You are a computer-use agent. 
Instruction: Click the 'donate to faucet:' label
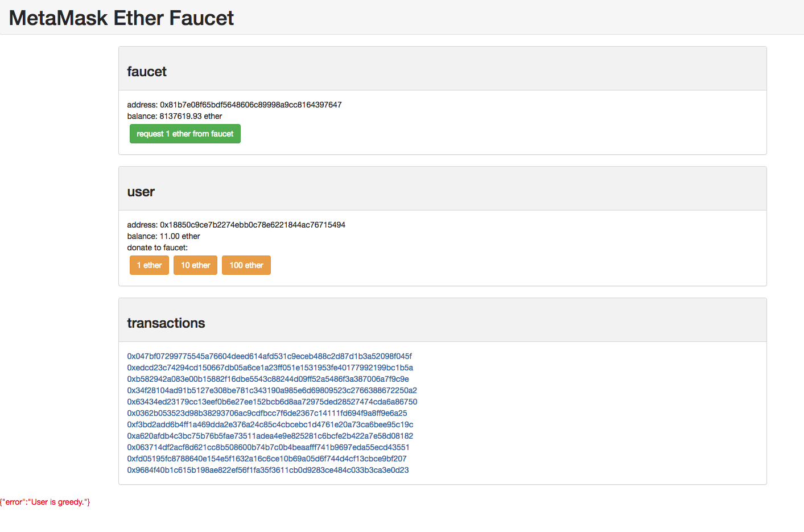pos(157,248)
